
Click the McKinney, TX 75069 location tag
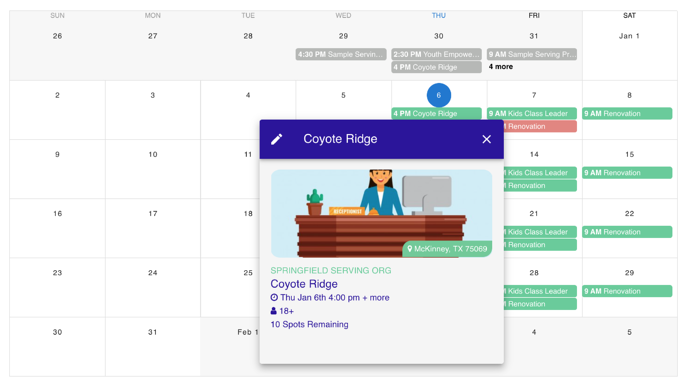447,249
